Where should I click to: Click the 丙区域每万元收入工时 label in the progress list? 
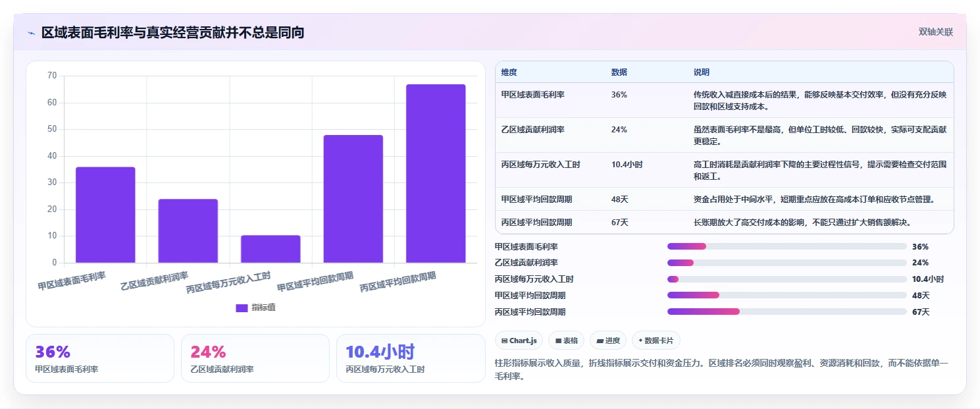[x=534, y=279]
